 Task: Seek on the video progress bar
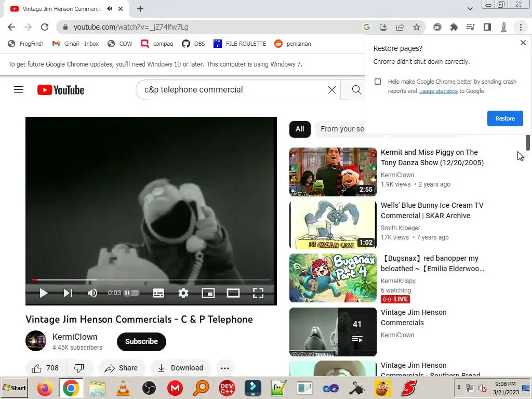(x=151, y=280)
